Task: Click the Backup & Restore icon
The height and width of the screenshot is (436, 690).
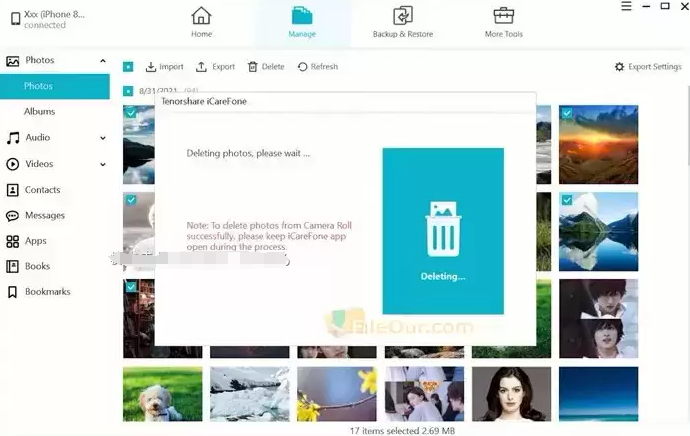Action: 403,15
